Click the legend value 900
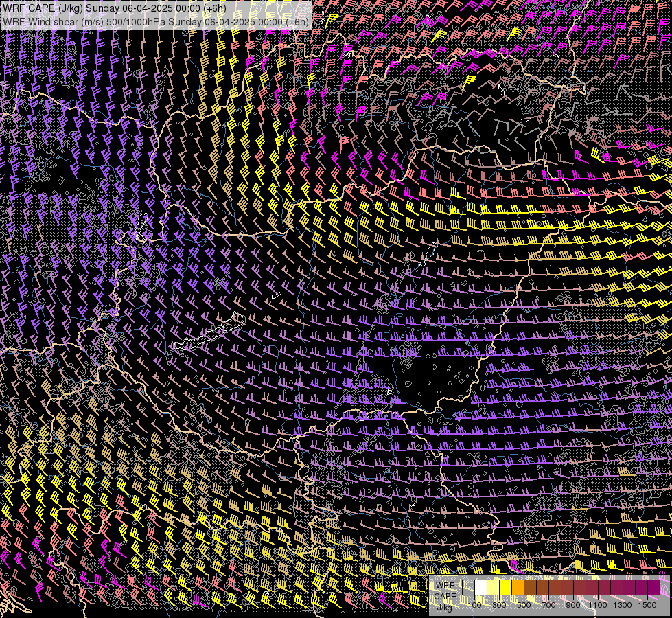Screen dimensions: 672x618 tap(573, 605)
